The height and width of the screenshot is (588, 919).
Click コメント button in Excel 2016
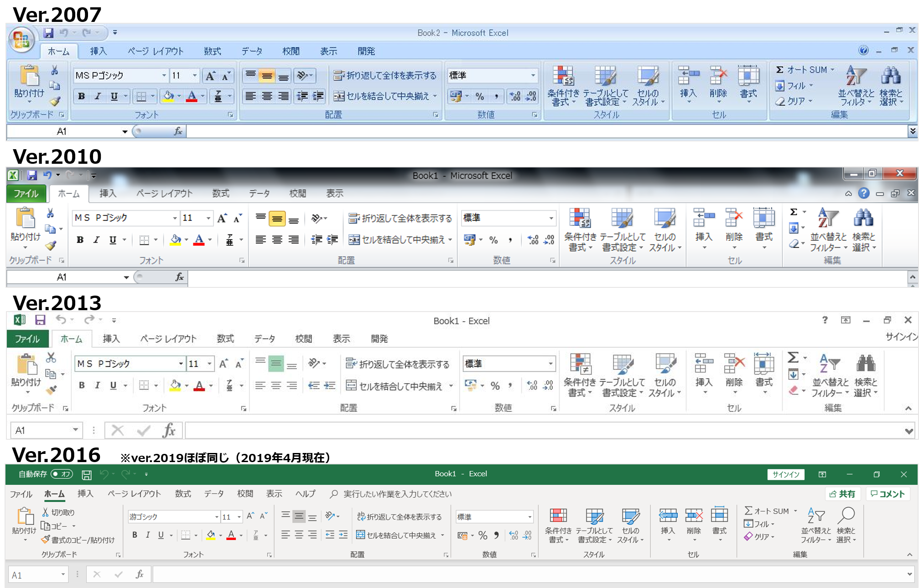(x=887, y=494)
